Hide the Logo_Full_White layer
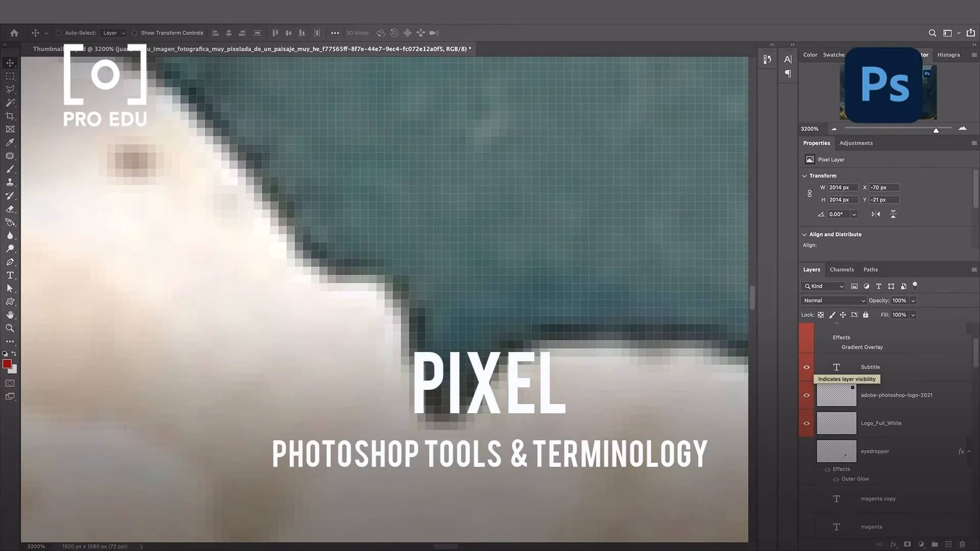The height and width of the screenshot is (551, 980). pyautogui.click(x=807, y=423)
